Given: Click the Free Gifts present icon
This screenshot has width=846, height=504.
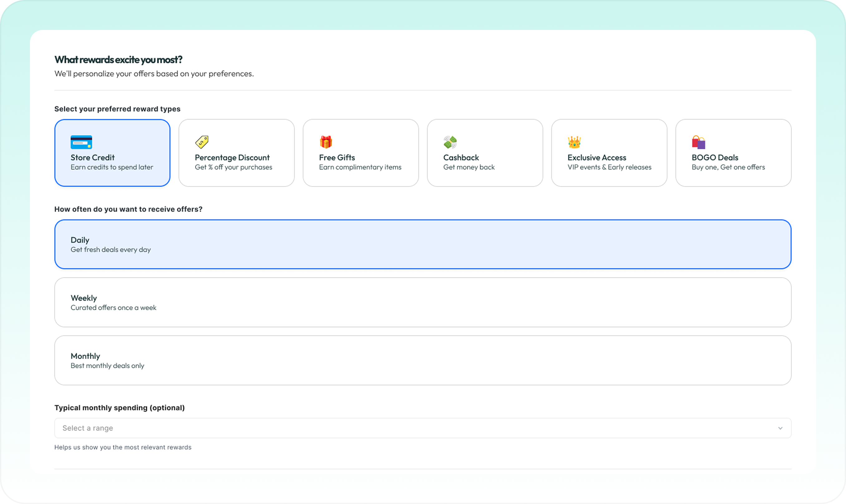Looking at the screenshot, I should pyautogui.click(x=326, y=142).
